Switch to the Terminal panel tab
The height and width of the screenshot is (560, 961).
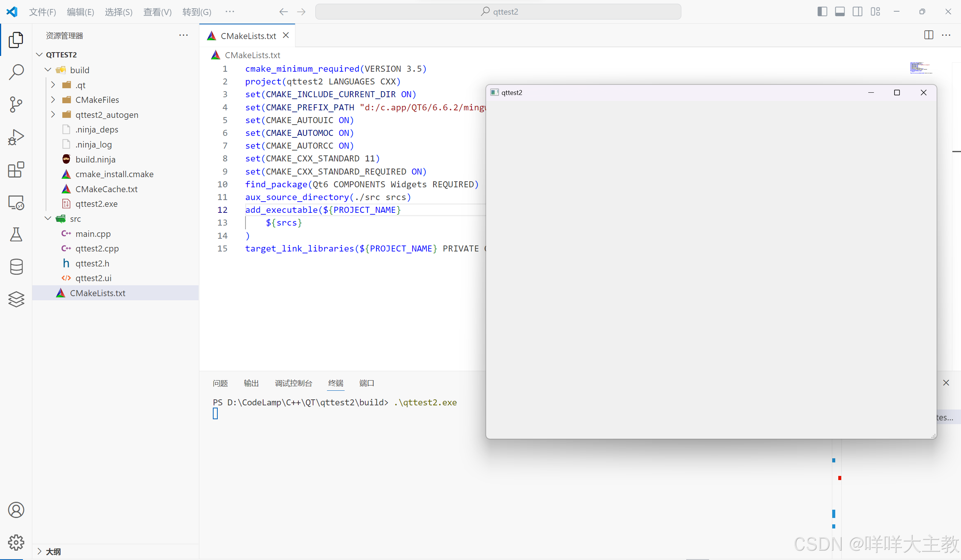coord(336,383)
